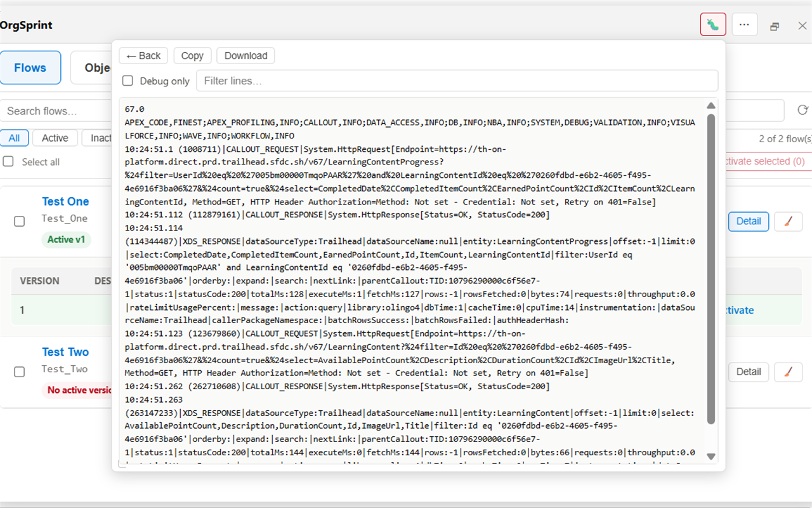The height and width of the screenshot is (508, 812).
Task: Click the refresh flows icon
Action: coord(802,110)
